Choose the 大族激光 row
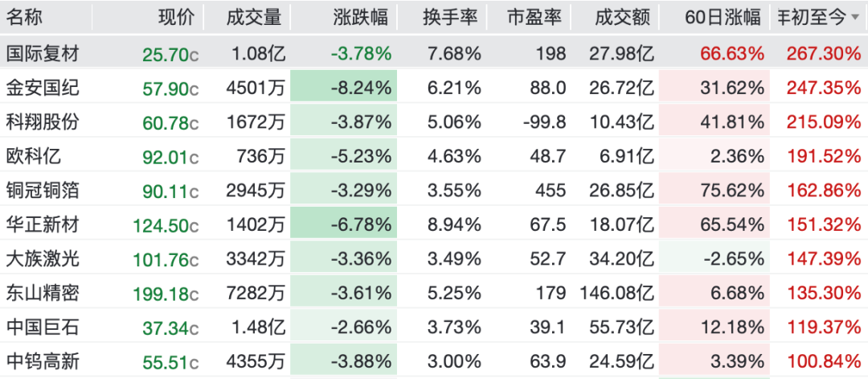 434,259
